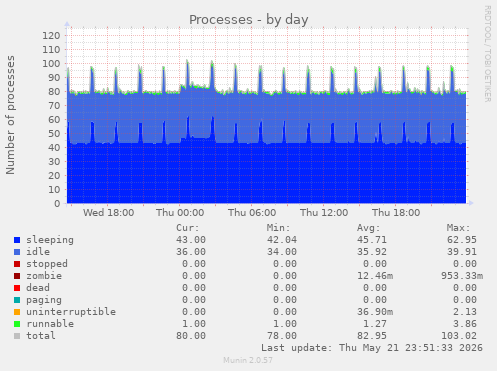This screenshot has height=371, width=497.
Task: Click the 'Last update' timestamp line
Action: (x=372, y=348)
